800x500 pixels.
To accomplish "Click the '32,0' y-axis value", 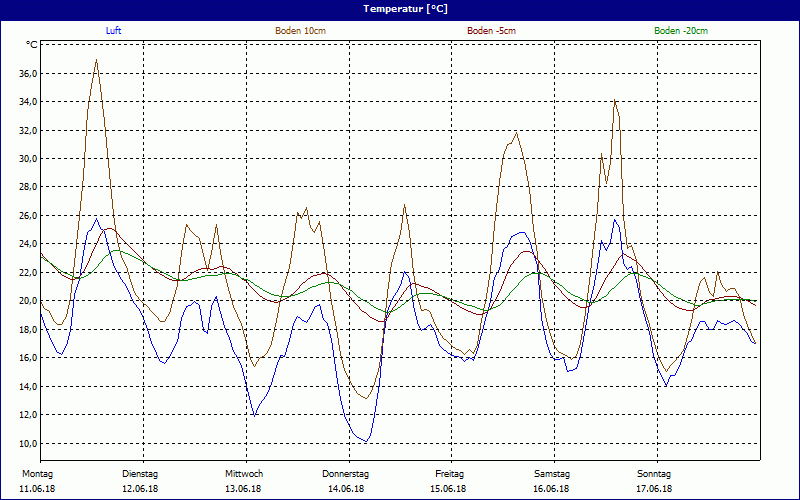I will (28, 130).
